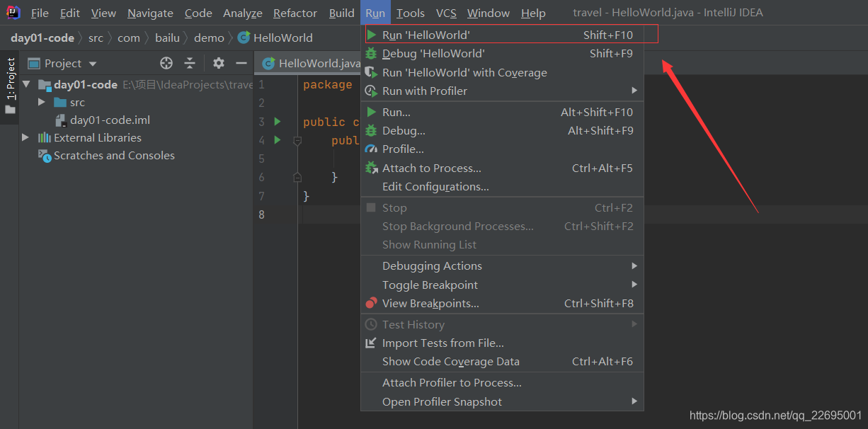Open the Test History submenu arrow
The height and width of the screenshot is (429, 868).
[x=634, y=324]
